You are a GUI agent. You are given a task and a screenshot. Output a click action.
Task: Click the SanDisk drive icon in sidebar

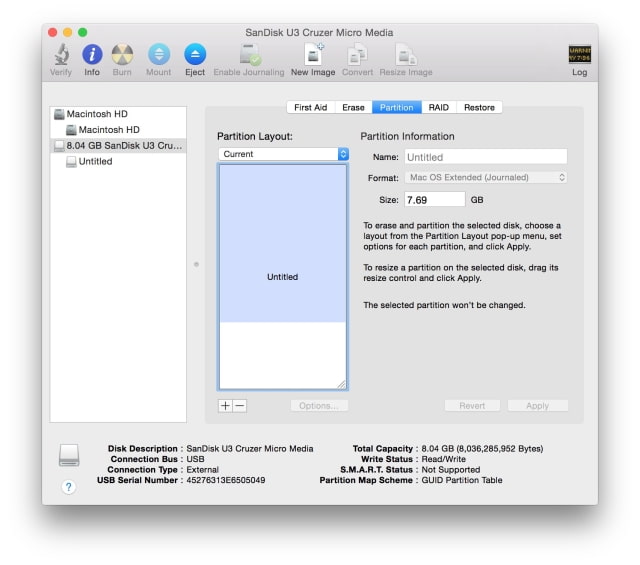[60, 146]
